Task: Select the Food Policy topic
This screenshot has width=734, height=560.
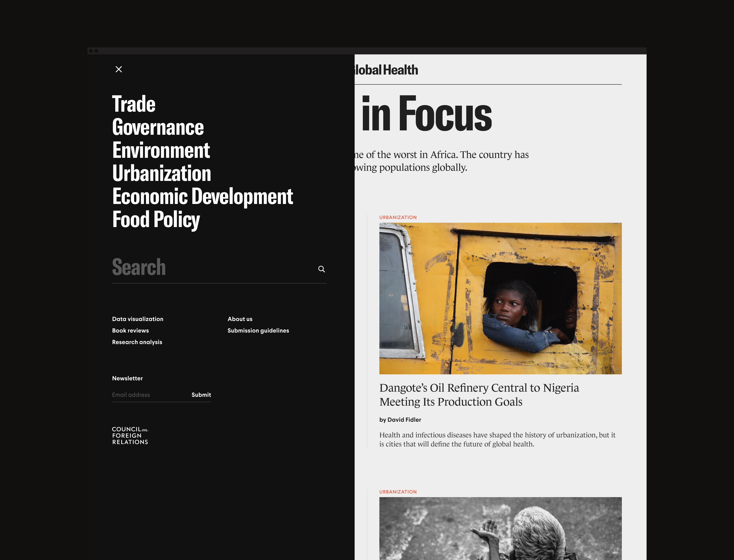Action: [156, 220]
